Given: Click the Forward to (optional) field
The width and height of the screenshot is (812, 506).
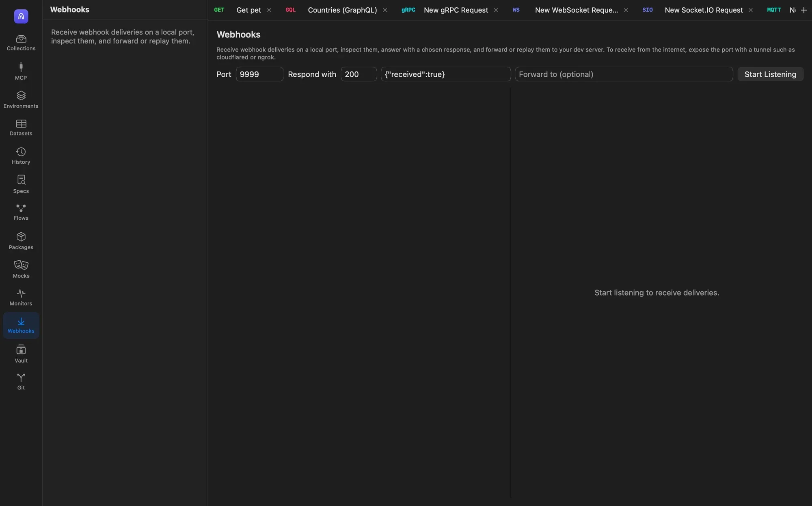Looking at the screenshot, I should (624, 74).
